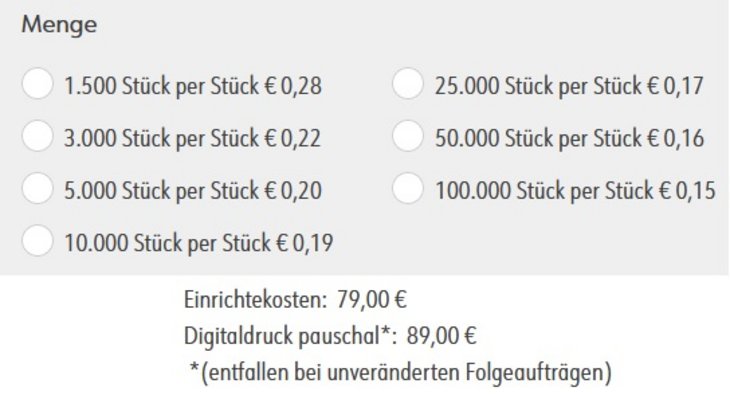Click the Einrichtekosten label

click(x=256, y=299)
